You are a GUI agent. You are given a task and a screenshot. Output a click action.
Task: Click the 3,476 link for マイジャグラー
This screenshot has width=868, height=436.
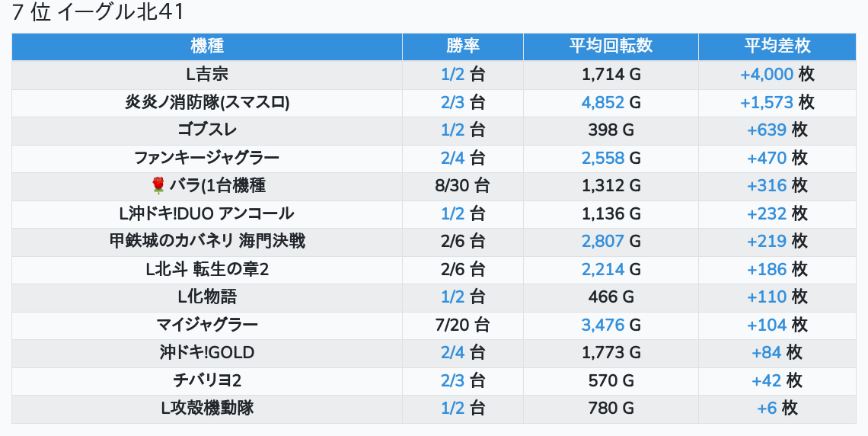pyautogui.click(x=603, y=325)
